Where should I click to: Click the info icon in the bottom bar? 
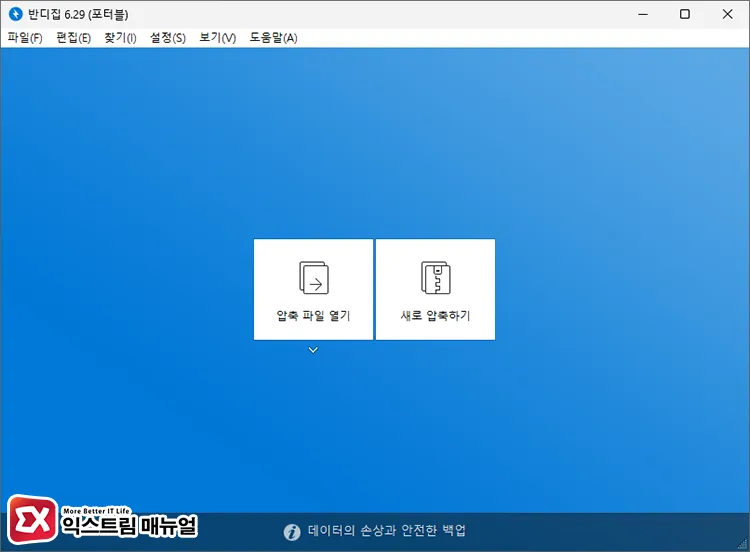(x=292, y=532)
